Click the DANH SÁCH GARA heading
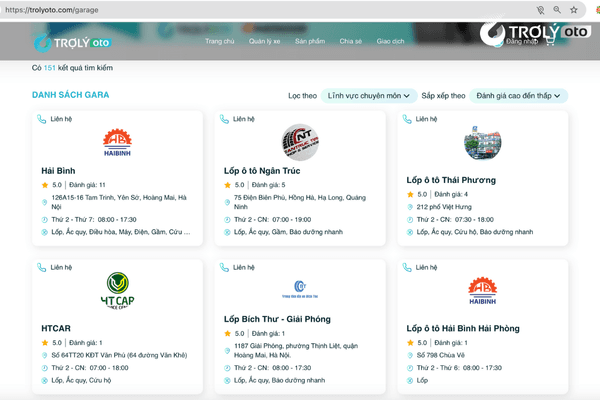Image resolution: width=600 pixels, height=400 pixels. click(70, 95)
